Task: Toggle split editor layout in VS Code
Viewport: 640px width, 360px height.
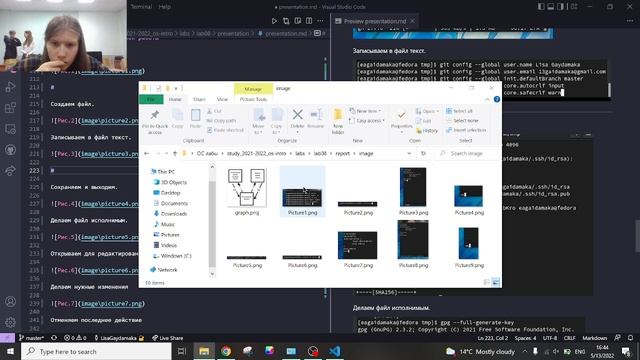Action: click(x=309, y=21)
